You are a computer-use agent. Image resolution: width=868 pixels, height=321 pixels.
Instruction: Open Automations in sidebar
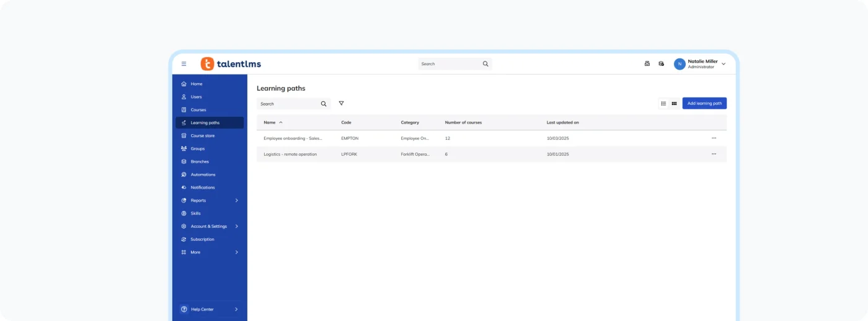(x=210, y=174)
